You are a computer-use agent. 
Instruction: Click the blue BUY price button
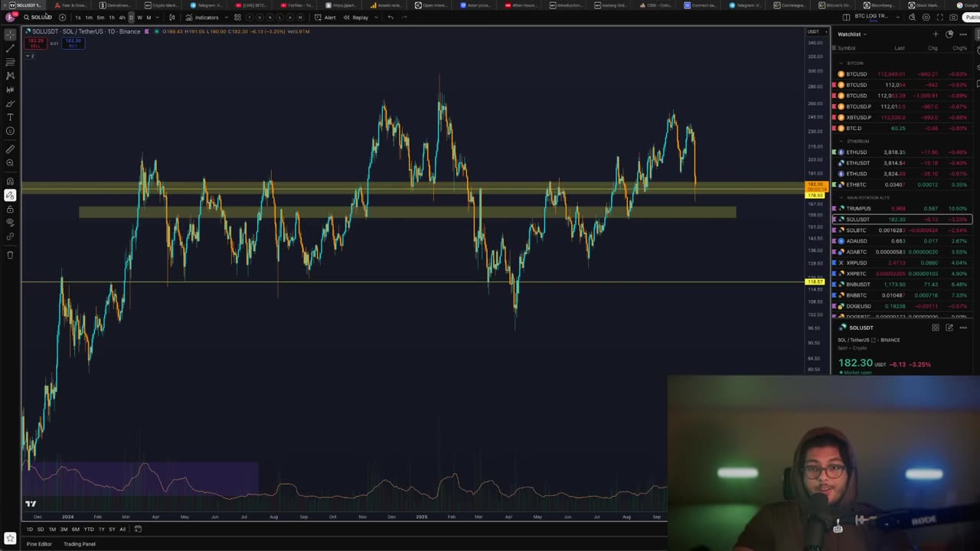pyautogui.click(x=73, y=43)
